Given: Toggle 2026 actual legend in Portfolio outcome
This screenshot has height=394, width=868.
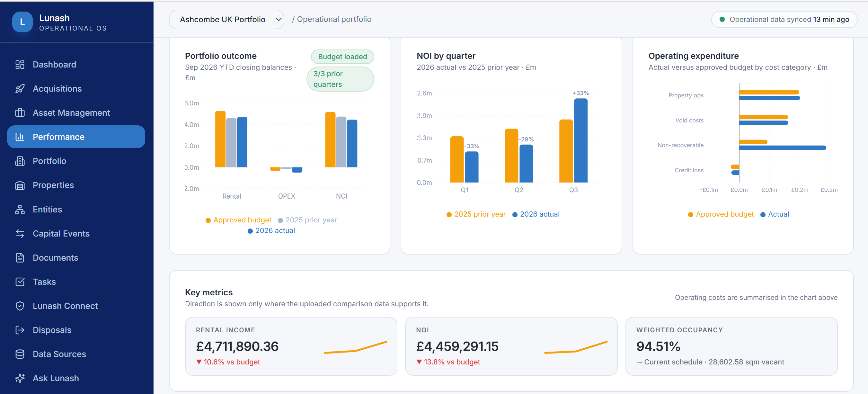Looking at the screenshot, I should coord(271,231).
